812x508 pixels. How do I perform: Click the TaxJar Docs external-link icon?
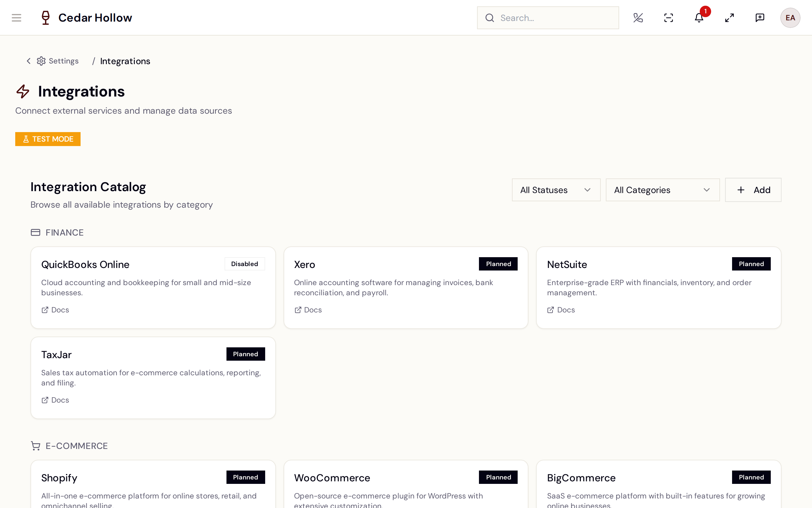click(45, 400)
